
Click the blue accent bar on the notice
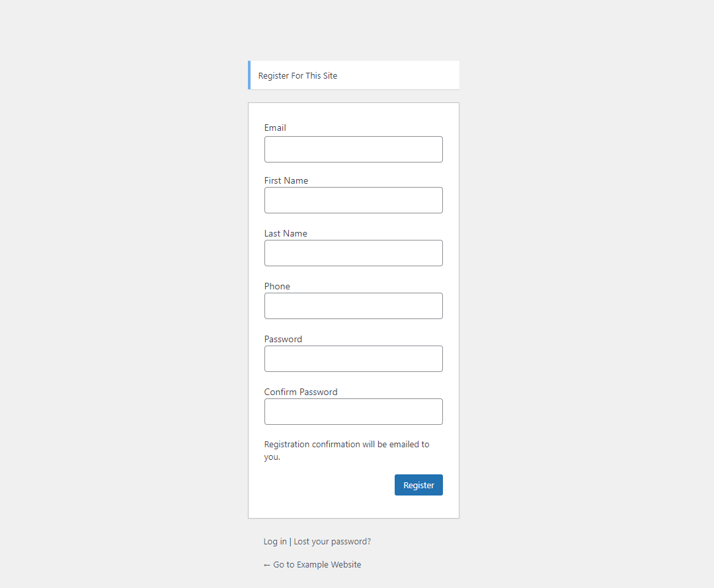(x=249, y=75)
